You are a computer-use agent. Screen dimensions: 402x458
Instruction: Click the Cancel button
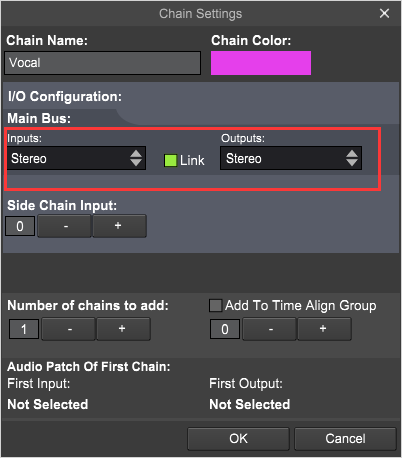pos(345,439)
